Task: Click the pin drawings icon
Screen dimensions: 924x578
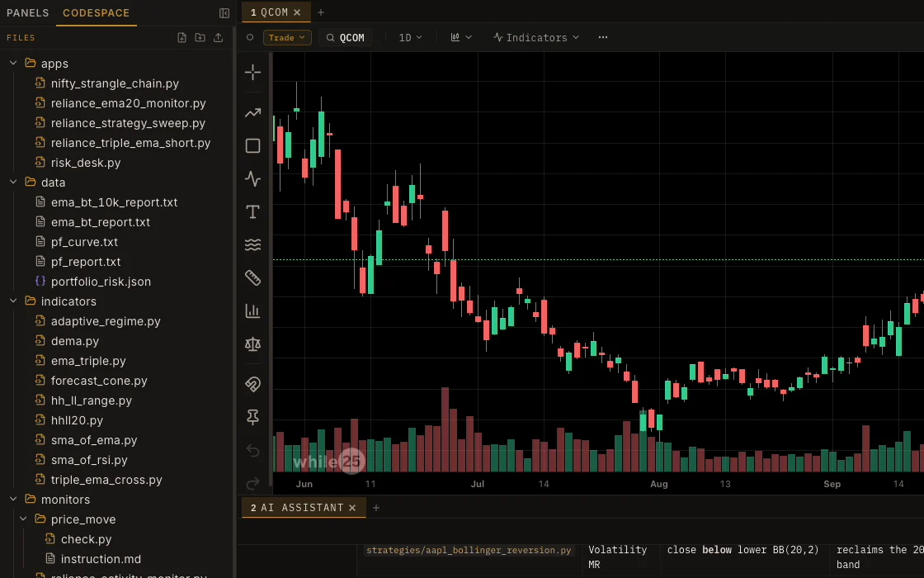Action: [x=252, y=418]
